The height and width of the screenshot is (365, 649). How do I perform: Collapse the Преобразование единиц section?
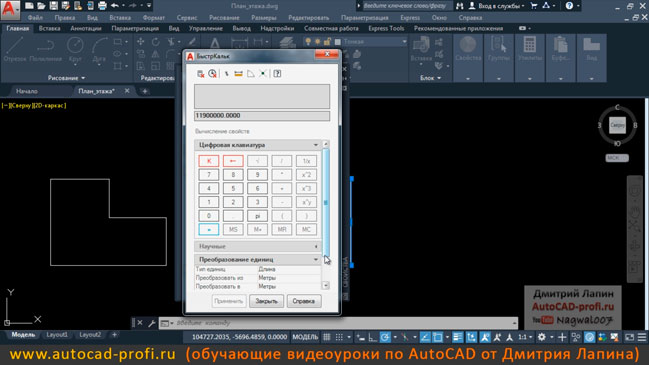(x=316, y=259)
